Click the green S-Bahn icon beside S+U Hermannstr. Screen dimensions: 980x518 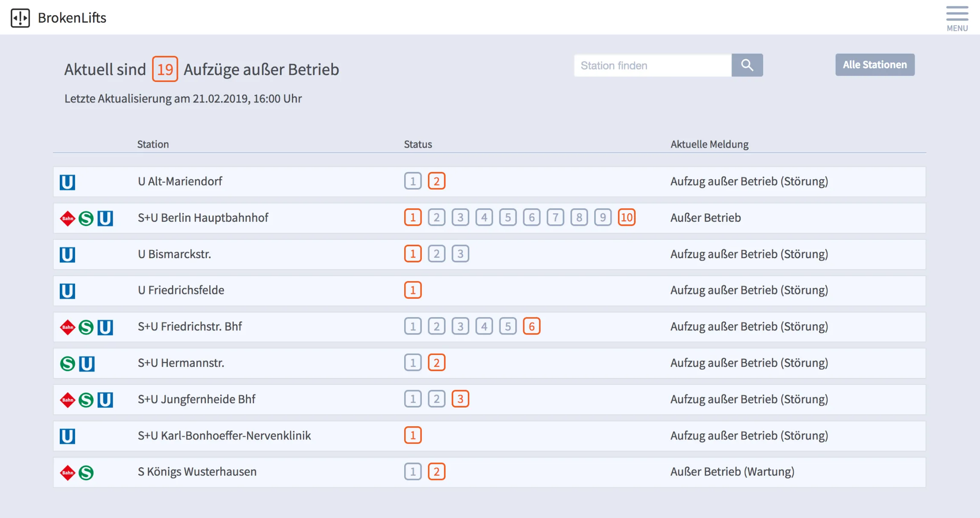point(67,363)
